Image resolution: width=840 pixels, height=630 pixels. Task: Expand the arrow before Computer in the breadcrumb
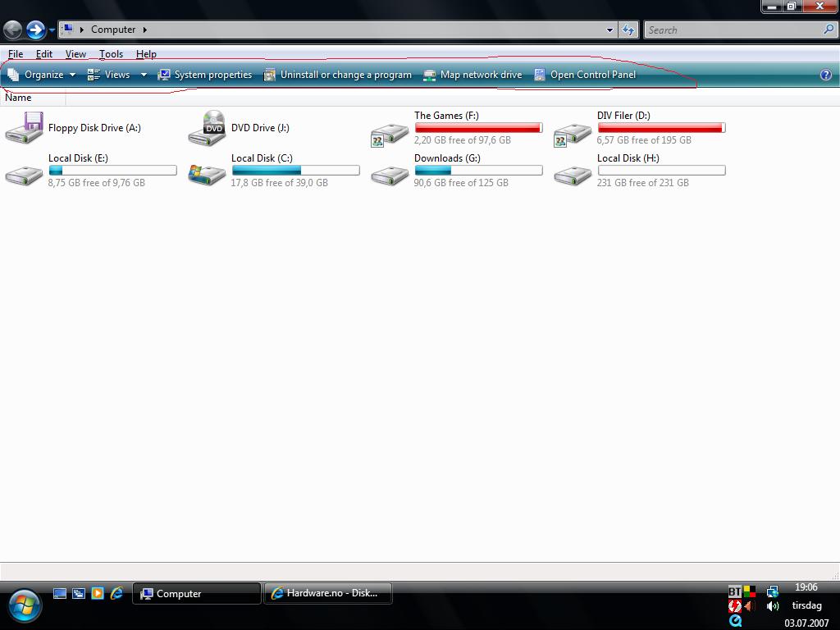pos(81,30)
